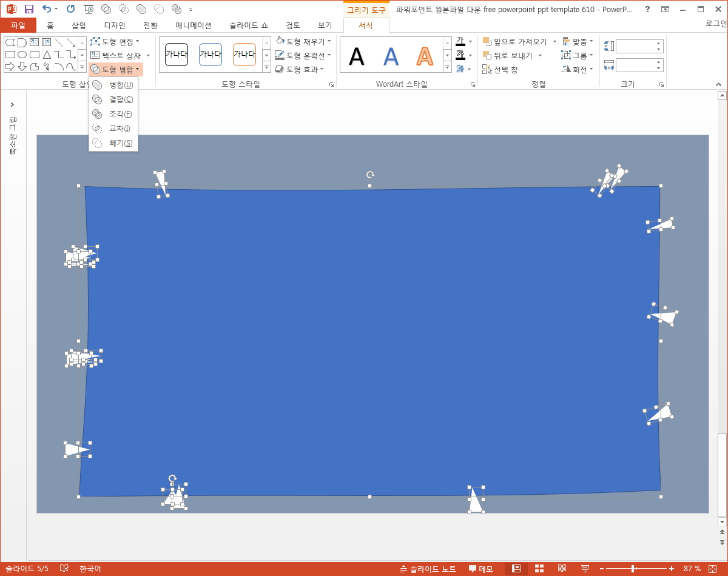This screenshot has height=576, width=728.
Task: Apply the black outline 가나다 shape style
Action: click(177, 55)
